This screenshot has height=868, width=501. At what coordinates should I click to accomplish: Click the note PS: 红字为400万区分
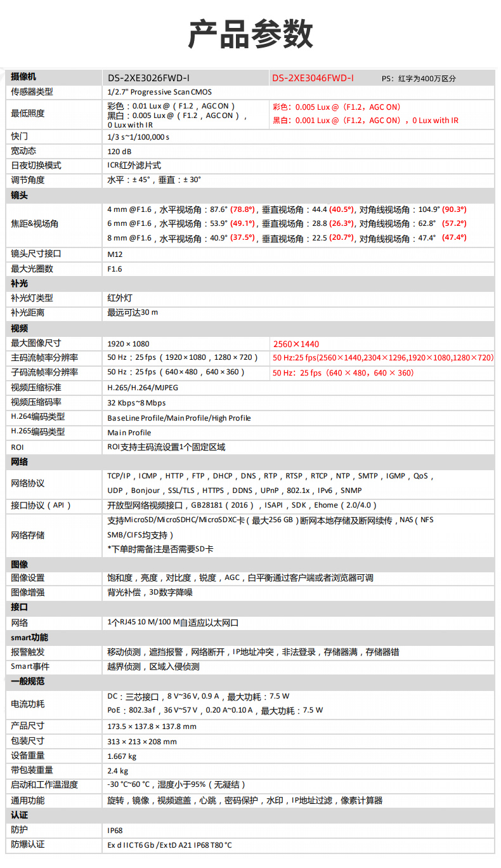tap(419, 79)
